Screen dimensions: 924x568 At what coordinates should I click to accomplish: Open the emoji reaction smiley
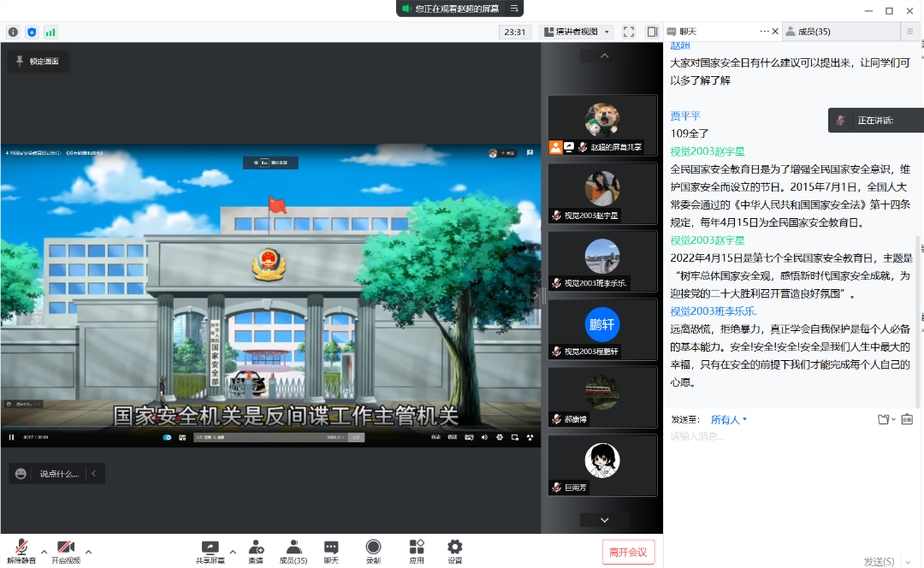point(21,474)
